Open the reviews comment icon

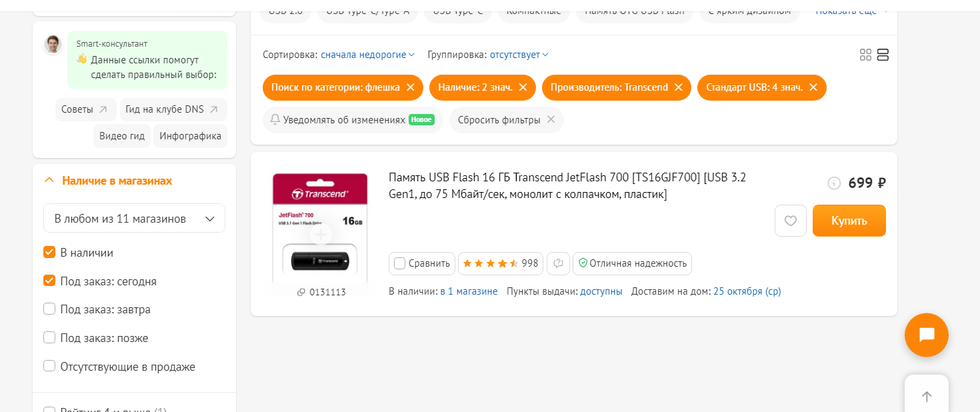click(559, 263)
